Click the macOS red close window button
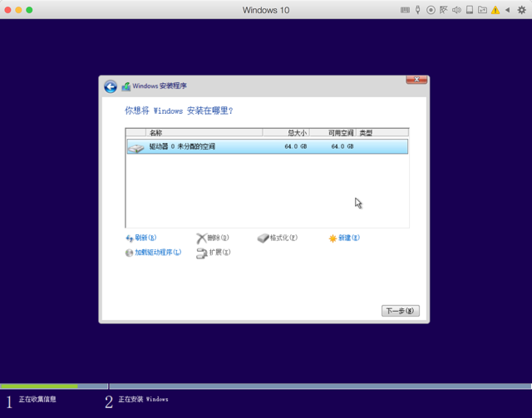Viewport: 532px width, 418px height. (x=7, y=10)
